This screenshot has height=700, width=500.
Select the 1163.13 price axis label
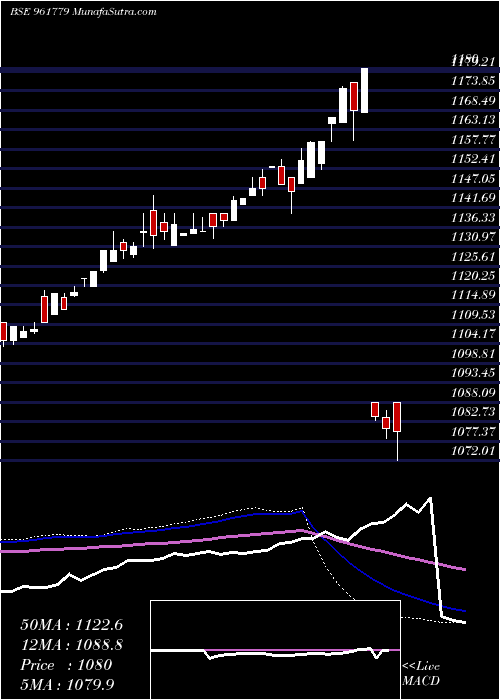(x=473, y=120)
